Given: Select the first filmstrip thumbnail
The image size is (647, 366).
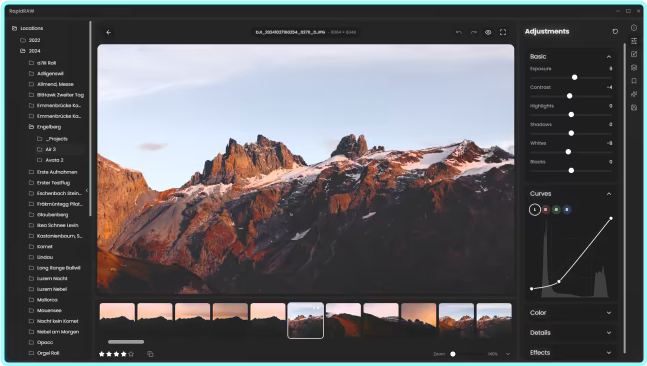Looking at the screenshot, I should pos(117,320).
